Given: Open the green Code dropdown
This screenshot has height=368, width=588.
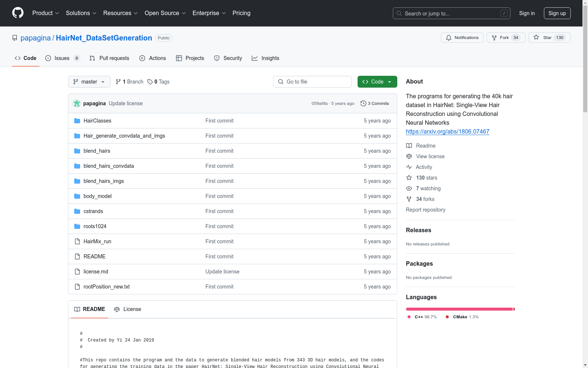Looking at the screenshot, I should [x=377, y=82].
